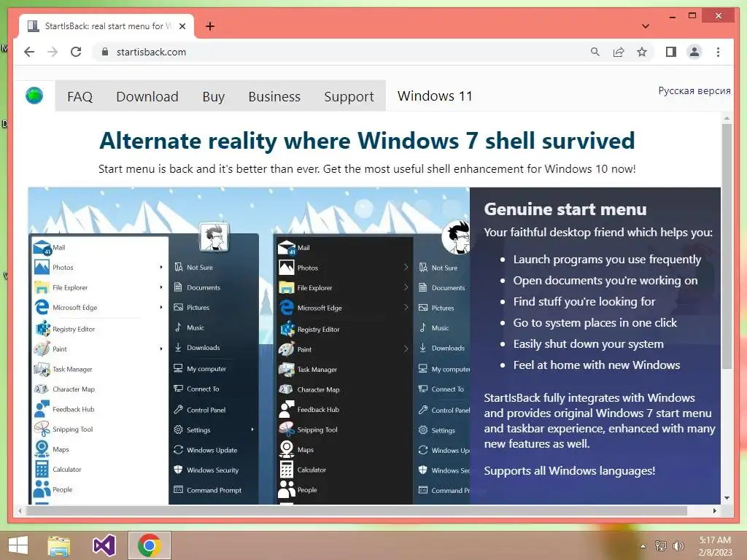The image size is (747, 560).
Task: Click the scroll down arrow
Action: (x=727, y=498)
